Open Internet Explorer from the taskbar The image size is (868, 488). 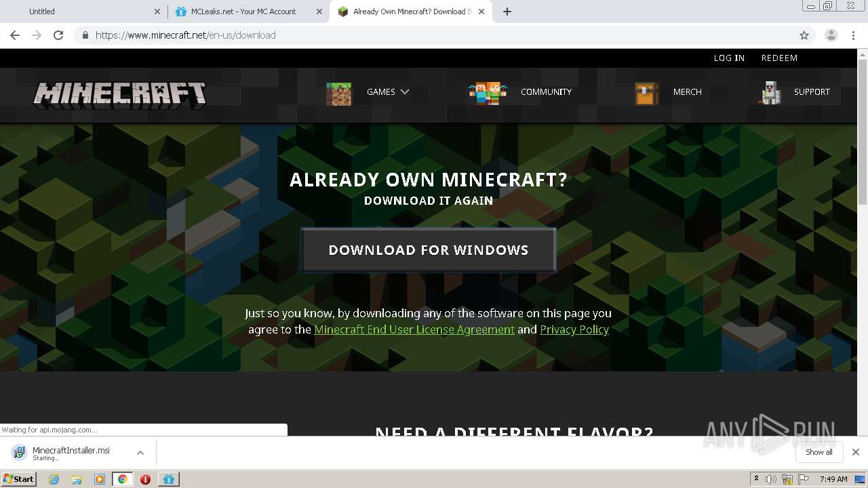[54, 479]
